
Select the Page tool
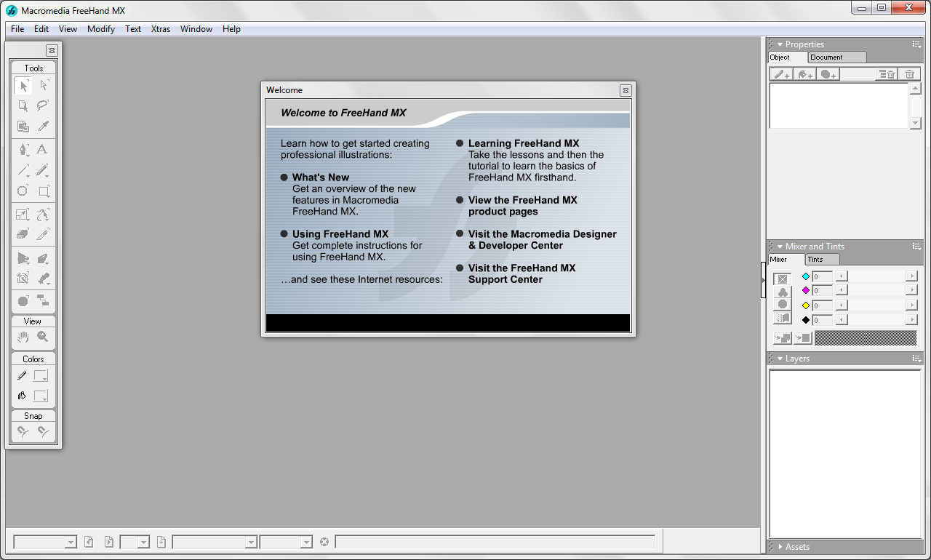coord(23,105)
